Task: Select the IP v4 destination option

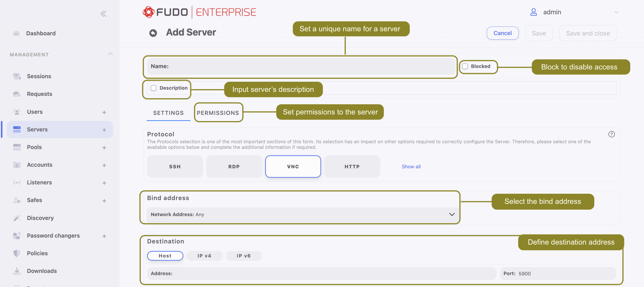Action: [x=204, y=256]
